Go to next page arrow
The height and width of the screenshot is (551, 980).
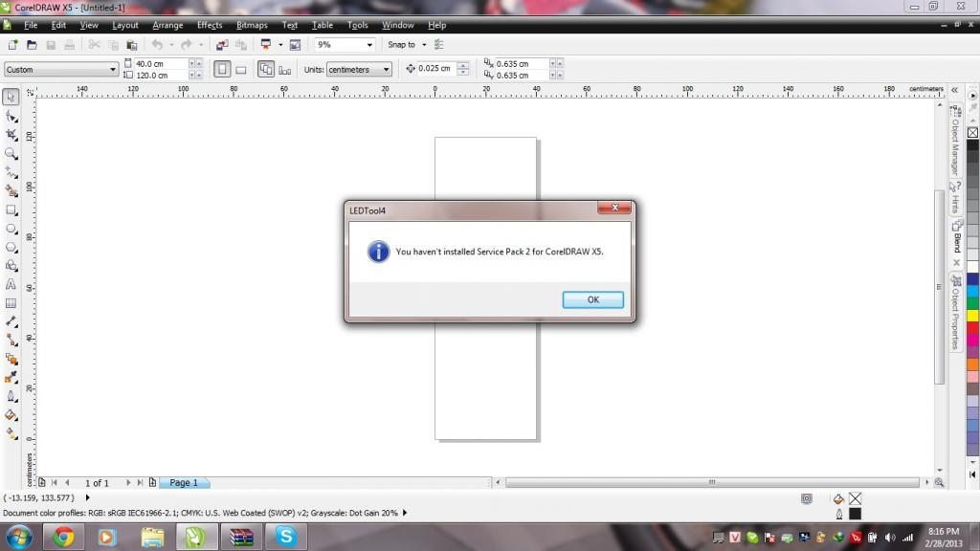point(128,483)
